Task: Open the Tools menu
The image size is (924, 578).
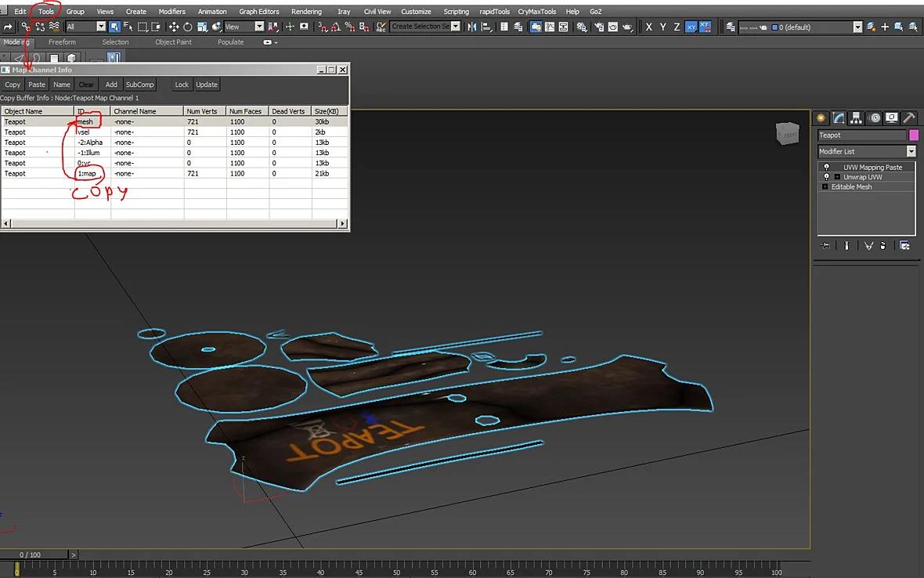Action: [46, 11]
